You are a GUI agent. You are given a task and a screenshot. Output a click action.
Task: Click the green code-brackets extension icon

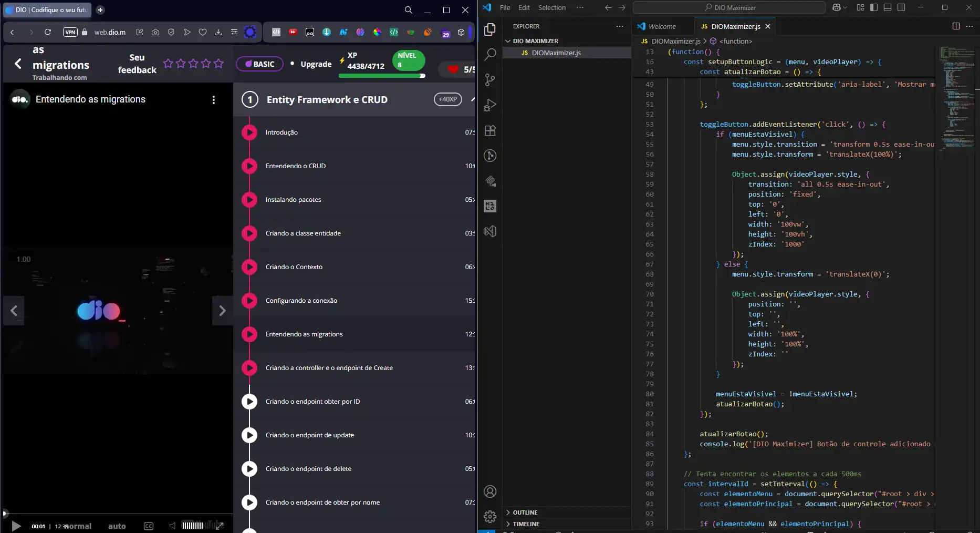pyautogui.click(x=394, y=32)
